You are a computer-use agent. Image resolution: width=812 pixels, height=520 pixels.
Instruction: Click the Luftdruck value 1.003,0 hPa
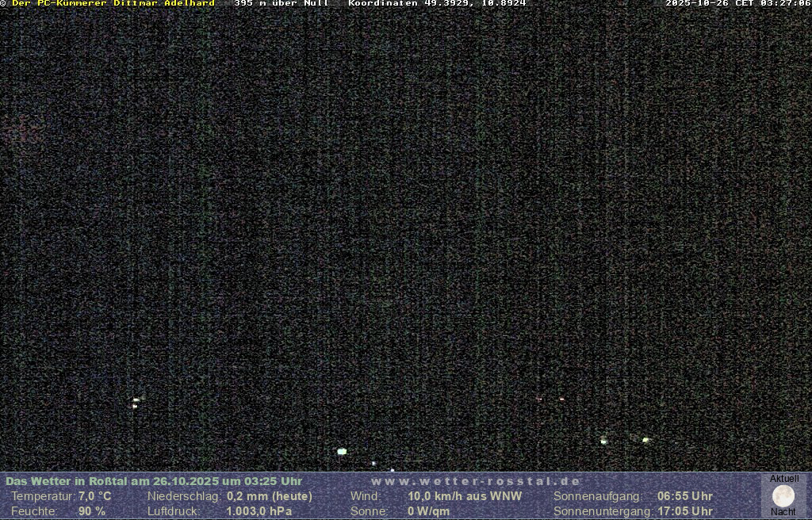pos(259,511)
